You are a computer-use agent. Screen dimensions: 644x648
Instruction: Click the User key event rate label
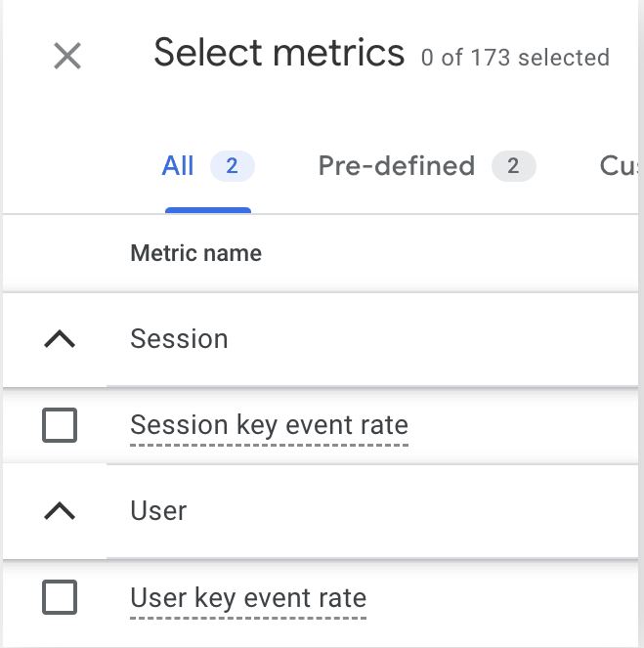click(248, 598)
